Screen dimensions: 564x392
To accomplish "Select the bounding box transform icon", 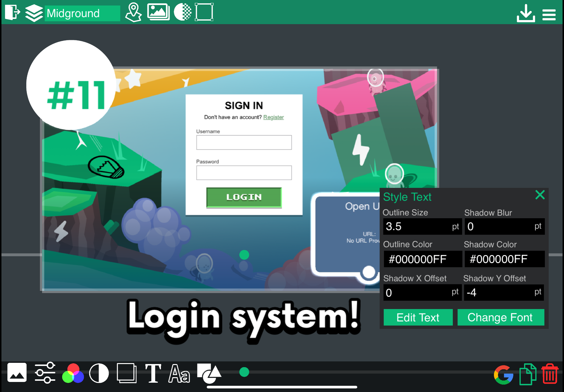I will pyautogui.click(x=204, y=12).
